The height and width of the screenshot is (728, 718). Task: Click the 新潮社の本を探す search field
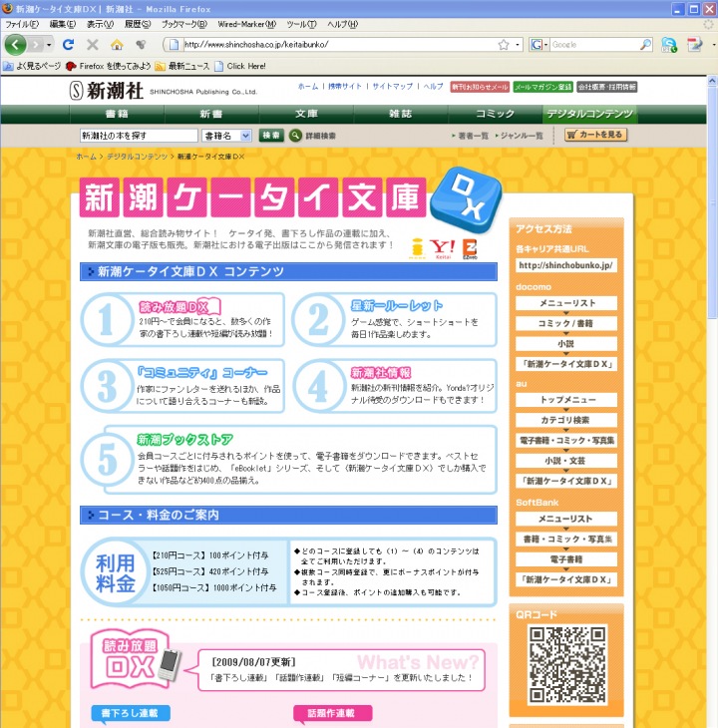tap(139, 136)
